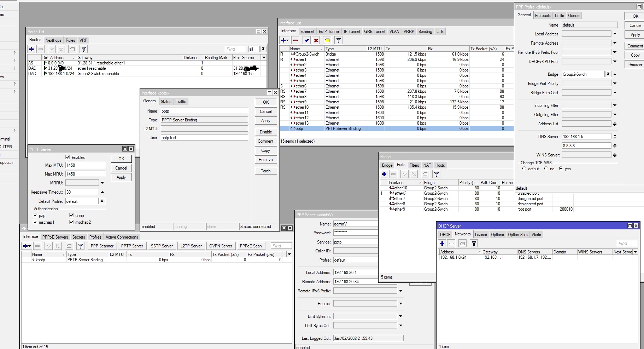Click the Torch button in Interface pptp dialog
The height and width of the screenshot is (349, 644).
pyautogui.click(x=265, y=171)
